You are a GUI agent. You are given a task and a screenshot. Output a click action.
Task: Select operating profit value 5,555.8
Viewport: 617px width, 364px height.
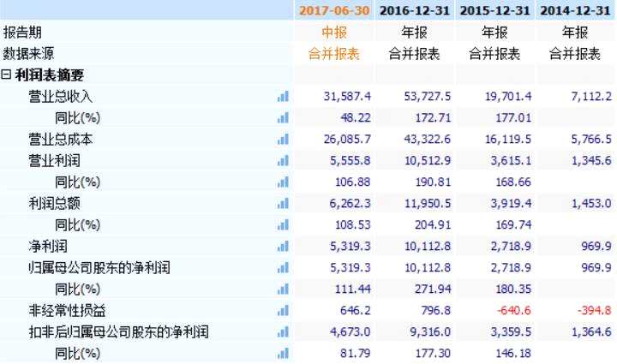(x=350, y=160)
